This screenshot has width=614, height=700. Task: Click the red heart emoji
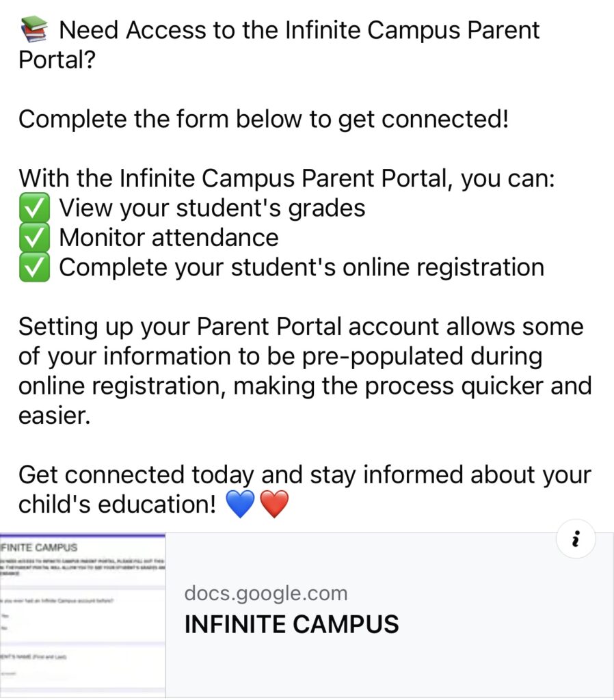click(274, 504)
